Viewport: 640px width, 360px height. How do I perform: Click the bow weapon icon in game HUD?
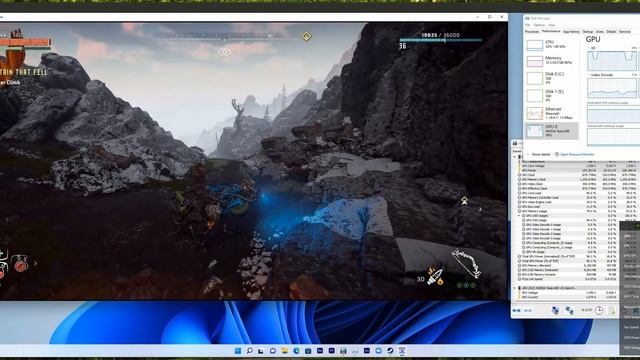466,264
